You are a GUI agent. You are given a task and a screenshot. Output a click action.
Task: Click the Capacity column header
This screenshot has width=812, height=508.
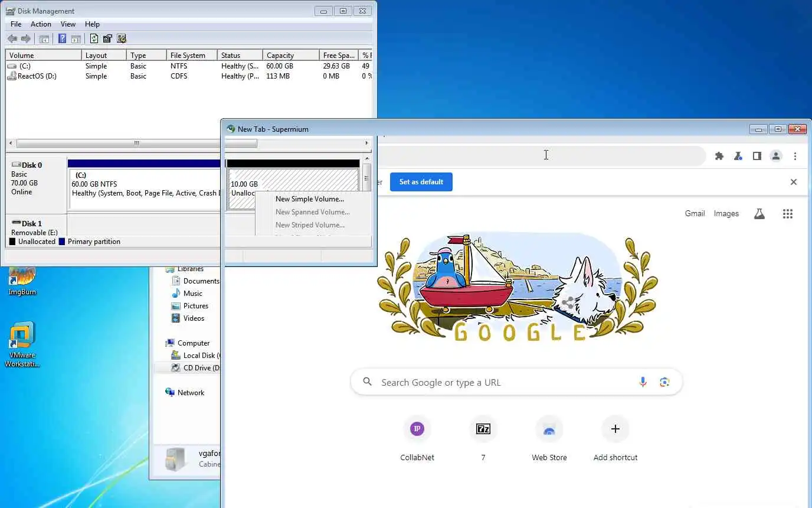(x=290, y=56)
